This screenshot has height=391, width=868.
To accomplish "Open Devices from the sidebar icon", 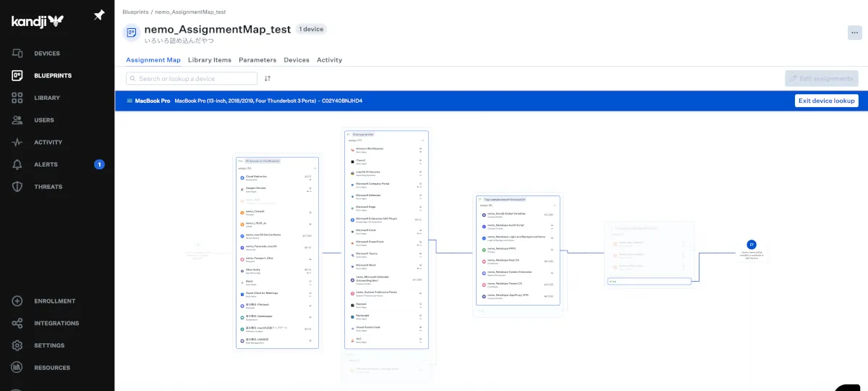I will coord(17,54).
